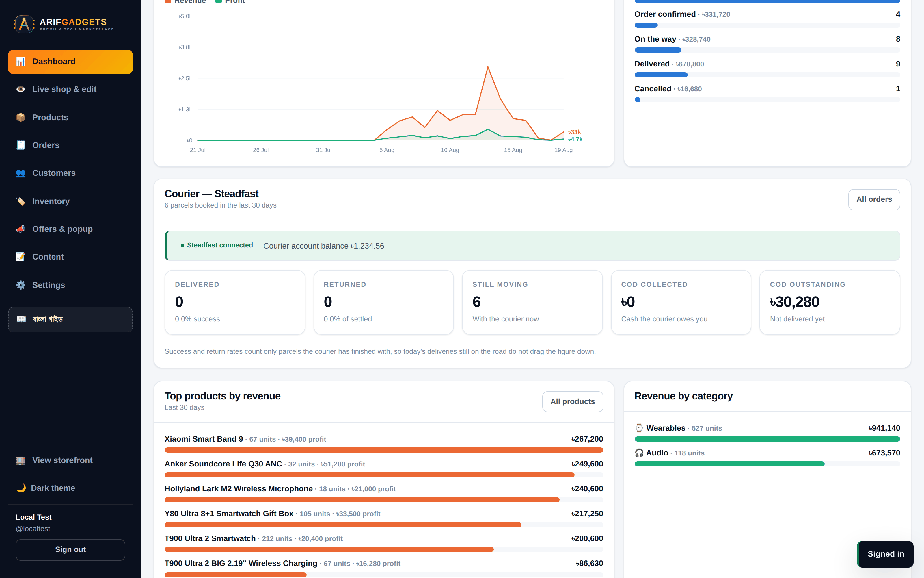Click the ArifGadgets logo icon

coord(24,24)
